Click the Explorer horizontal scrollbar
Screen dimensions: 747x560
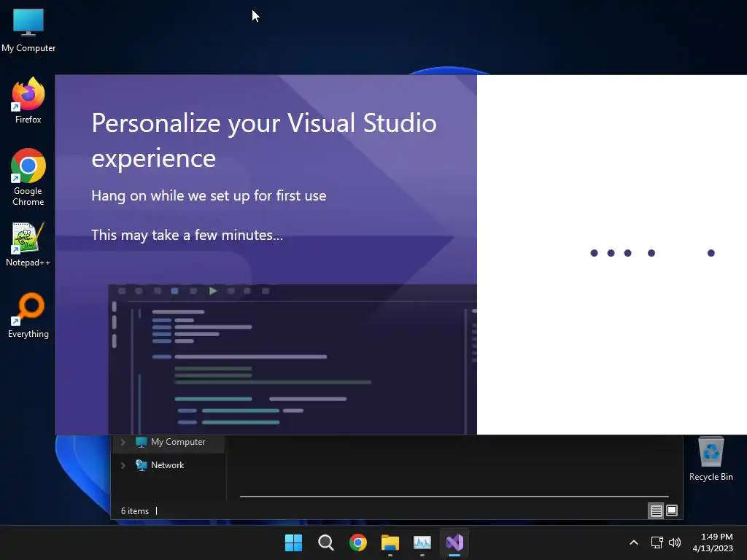point(454,496)
